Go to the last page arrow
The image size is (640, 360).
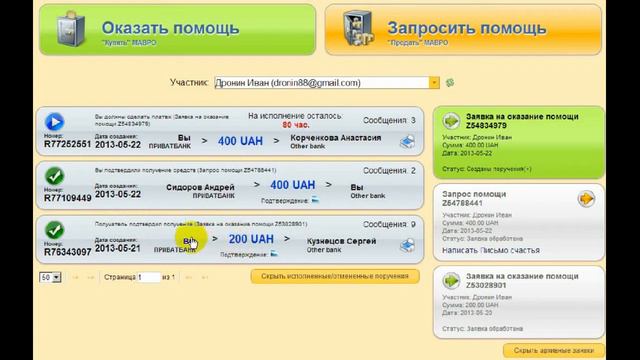(204, 278)
